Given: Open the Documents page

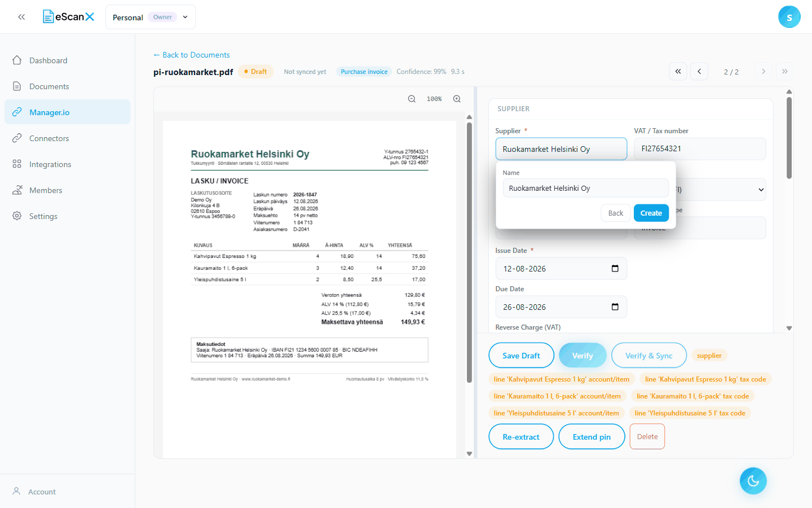Looking at the screenshot, I should [68, 86].
